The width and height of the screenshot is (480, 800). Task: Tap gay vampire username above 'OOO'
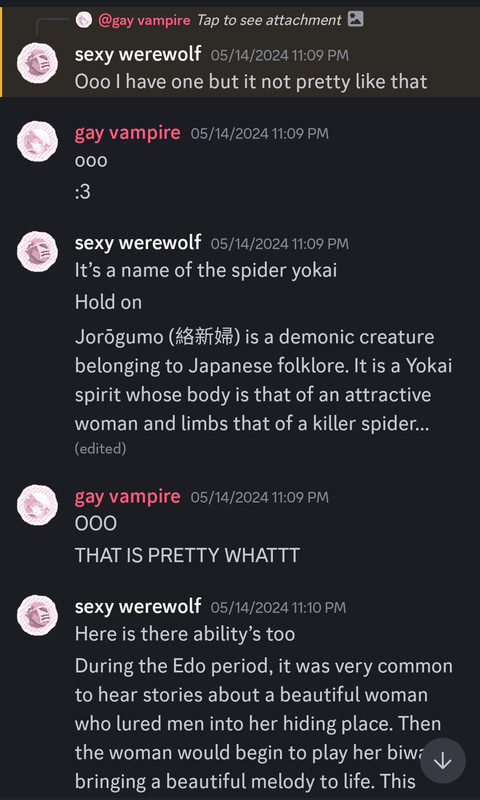(x=128, y=496)
